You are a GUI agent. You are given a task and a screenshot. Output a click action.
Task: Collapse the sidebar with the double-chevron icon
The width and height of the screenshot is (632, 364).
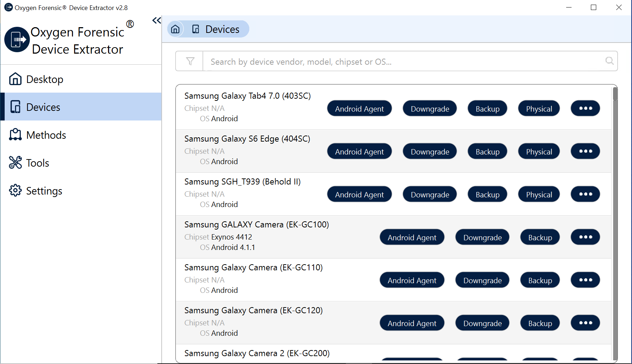coord(157,20)
